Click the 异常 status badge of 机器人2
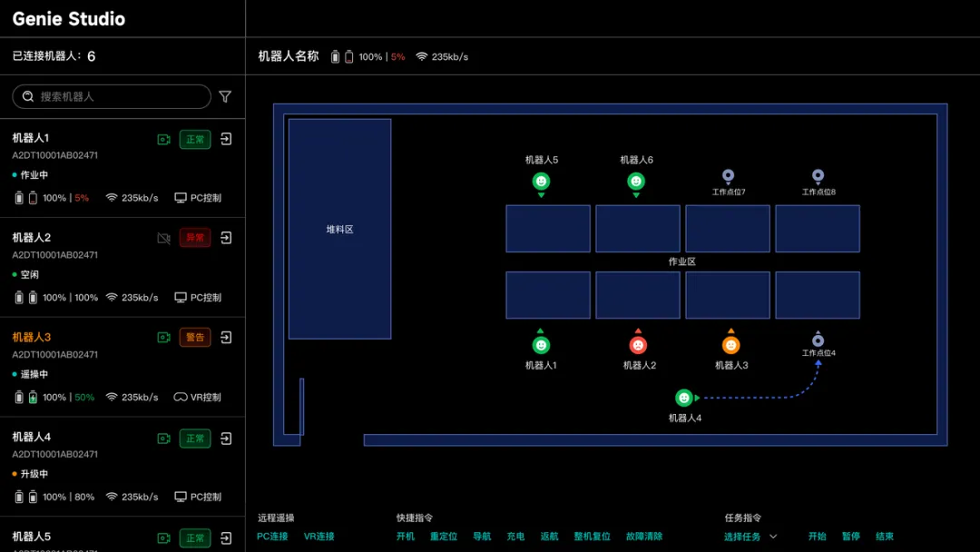Screen dimensions: 980x552 pos(195,238)
